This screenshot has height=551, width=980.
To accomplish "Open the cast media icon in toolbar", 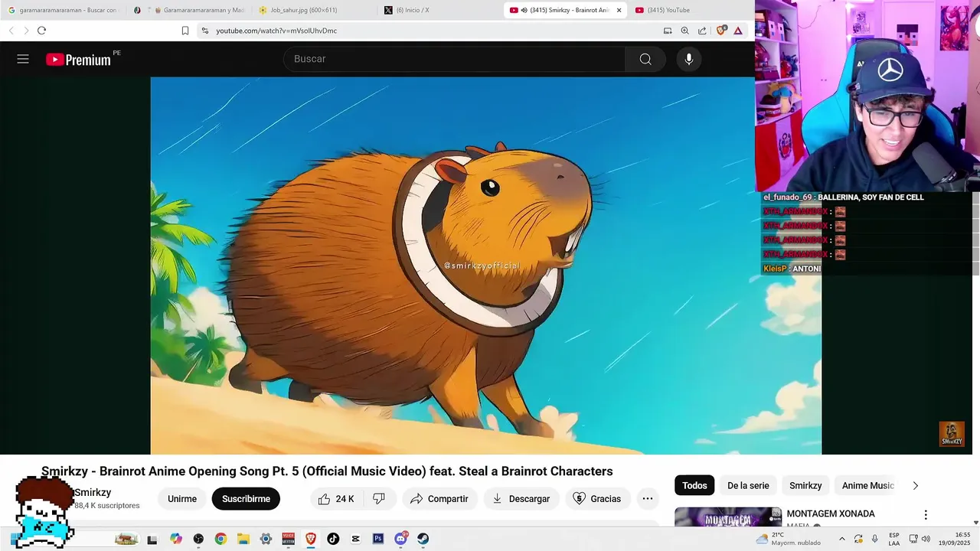I will pyautogui.click(x=668, y=31).
